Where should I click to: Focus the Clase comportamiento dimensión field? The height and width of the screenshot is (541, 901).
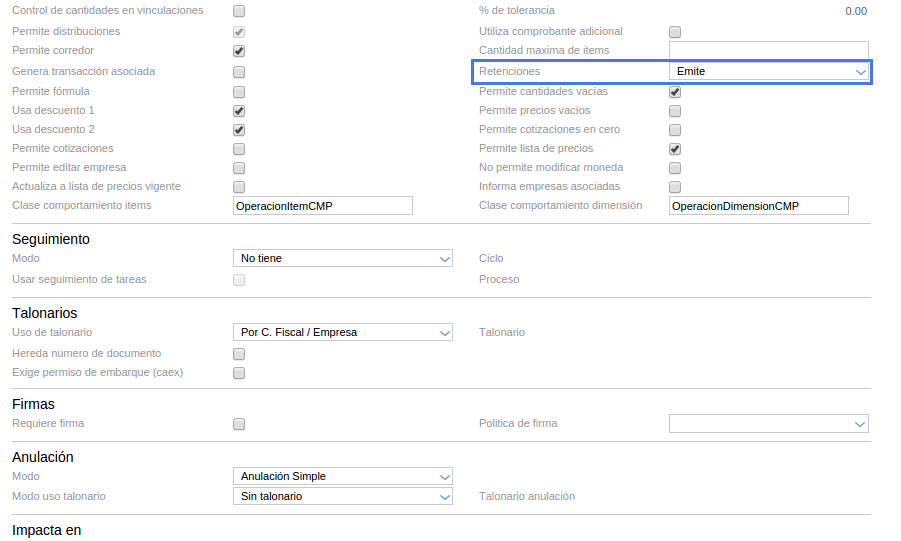click(758, 206)
